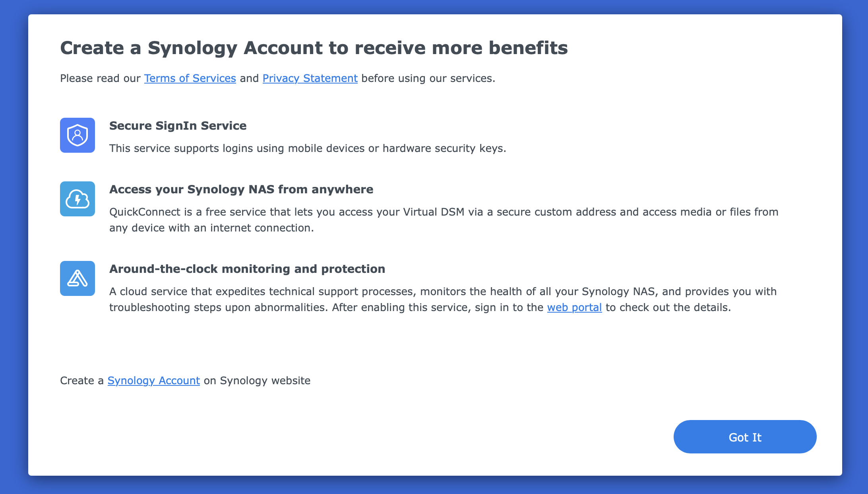
Task: Click the Active Insight monitoring triangle icon
Action: (77, 278)
